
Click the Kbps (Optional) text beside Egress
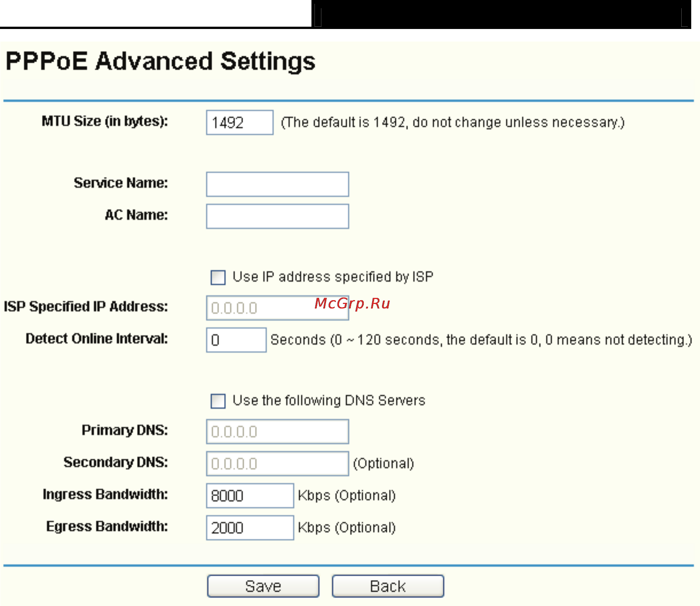point(347,527)
